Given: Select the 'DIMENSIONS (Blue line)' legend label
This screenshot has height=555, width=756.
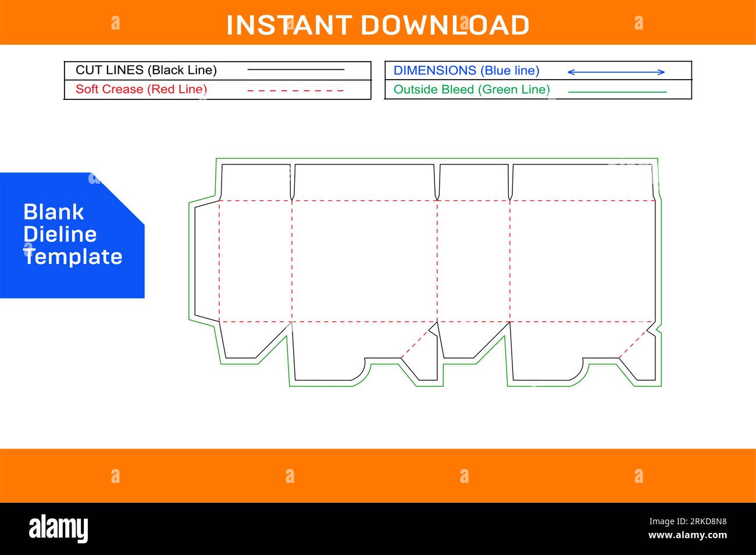Looking at the screenshot, I should click(x=466, y=71).
